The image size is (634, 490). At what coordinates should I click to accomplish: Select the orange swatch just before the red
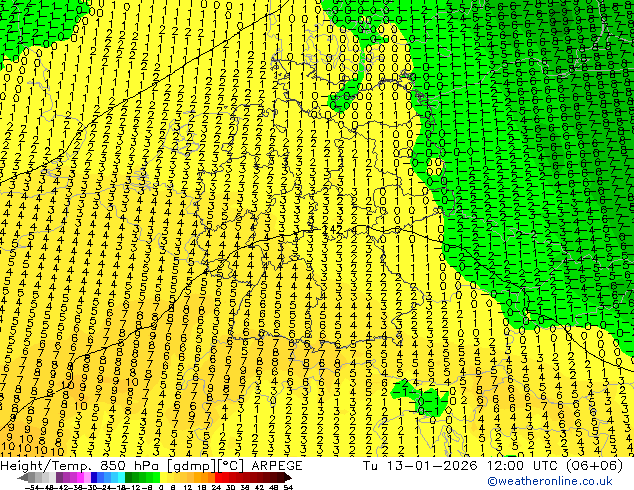point(211,478)
